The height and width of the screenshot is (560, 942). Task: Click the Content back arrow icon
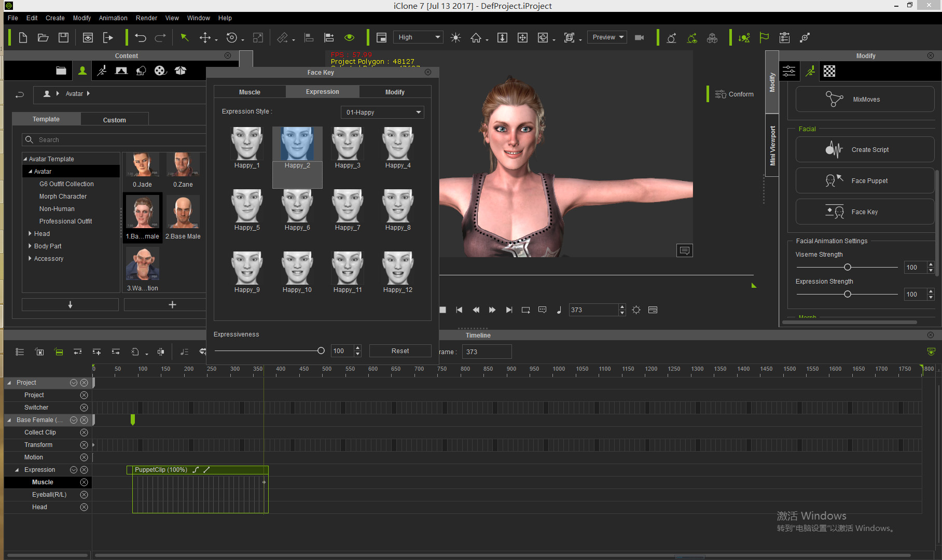[20, 94]
